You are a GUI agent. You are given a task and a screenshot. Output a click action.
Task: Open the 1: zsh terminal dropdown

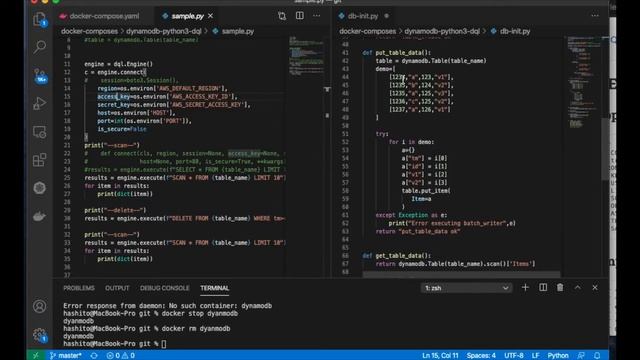(x=466, y=288)
